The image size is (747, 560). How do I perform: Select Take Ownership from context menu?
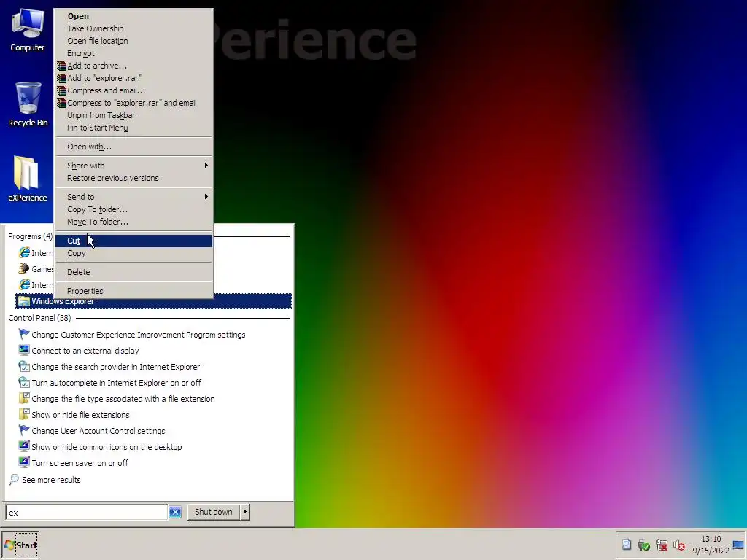[x=134, y=28]
